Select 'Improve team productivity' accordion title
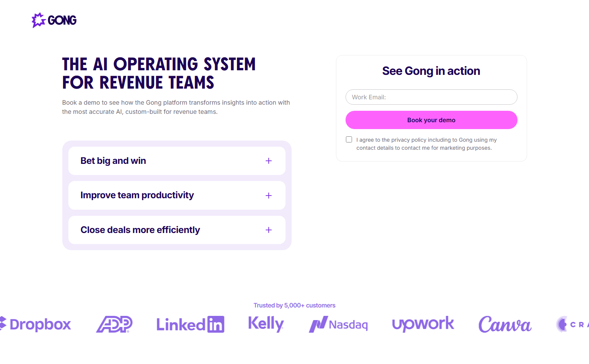The image size is (589, 364). click(137, 195)
